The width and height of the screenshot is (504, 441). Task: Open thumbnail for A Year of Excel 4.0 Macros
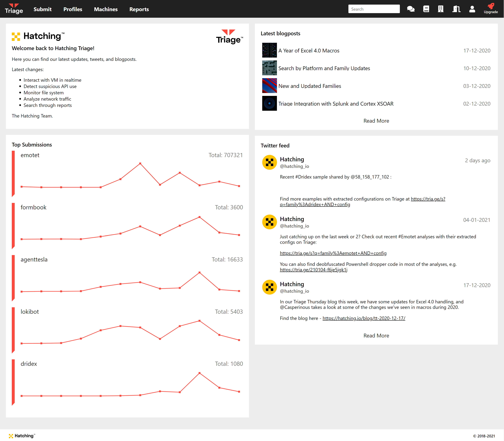pos(269,50)
